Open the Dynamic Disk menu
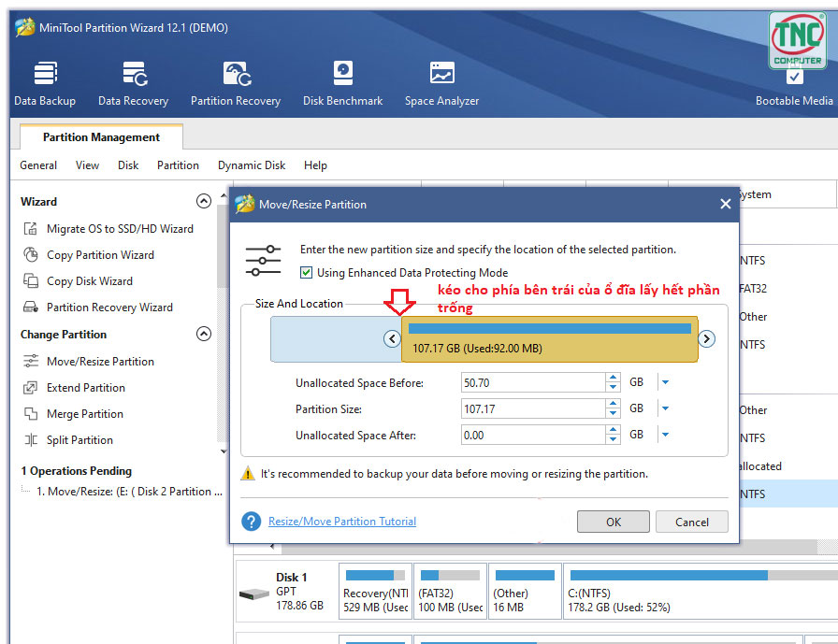Viewport: 838px width, 644px height. [252, 165]
